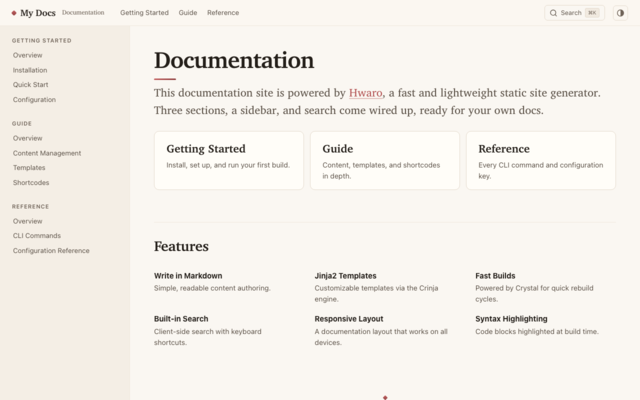The width and height of the screenshot is (640, 400).
Task: Select Overview under Guide sidebar section
Action: coord(27,138)
